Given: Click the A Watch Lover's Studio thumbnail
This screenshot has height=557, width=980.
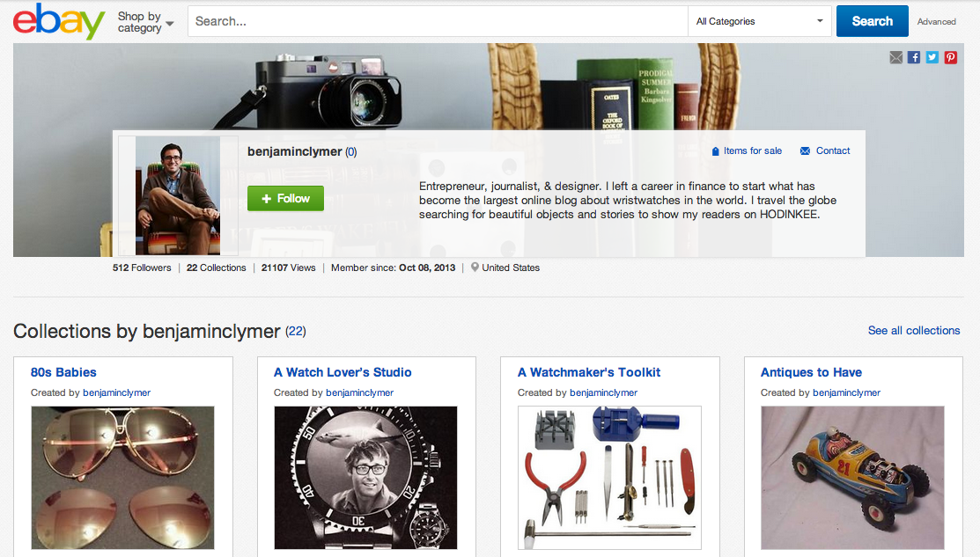Looking at the screenshot, I should (365, 478).
